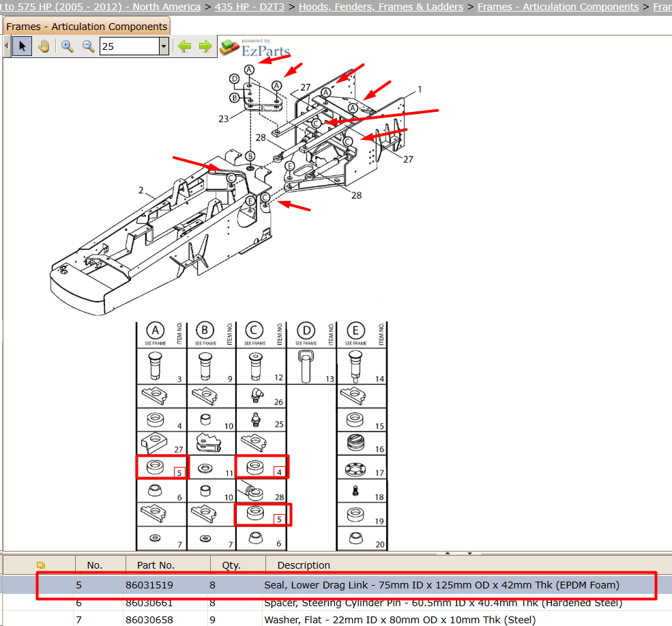This screenshot has height=626, width=672.
Task: Select Washer, Flat description row
Action: click(400, 620)
